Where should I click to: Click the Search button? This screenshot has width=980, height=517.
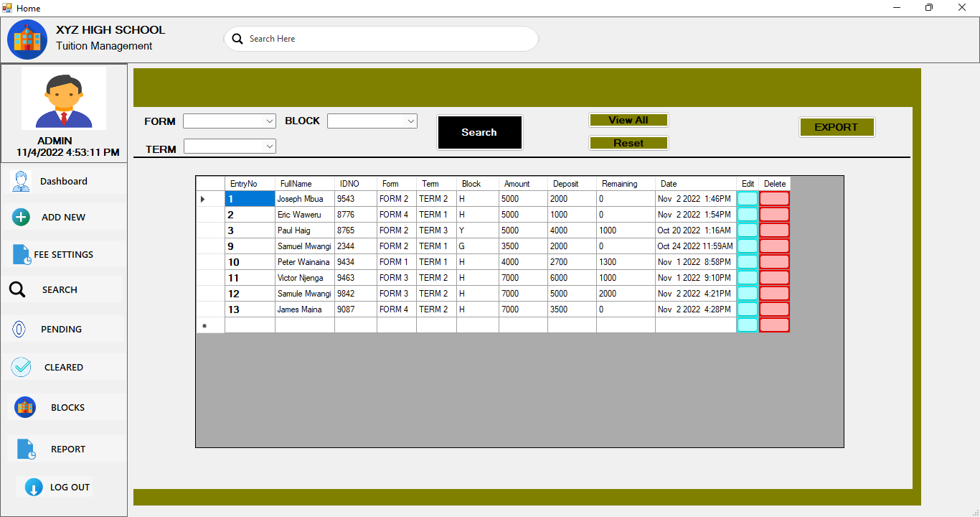point(479,132)
